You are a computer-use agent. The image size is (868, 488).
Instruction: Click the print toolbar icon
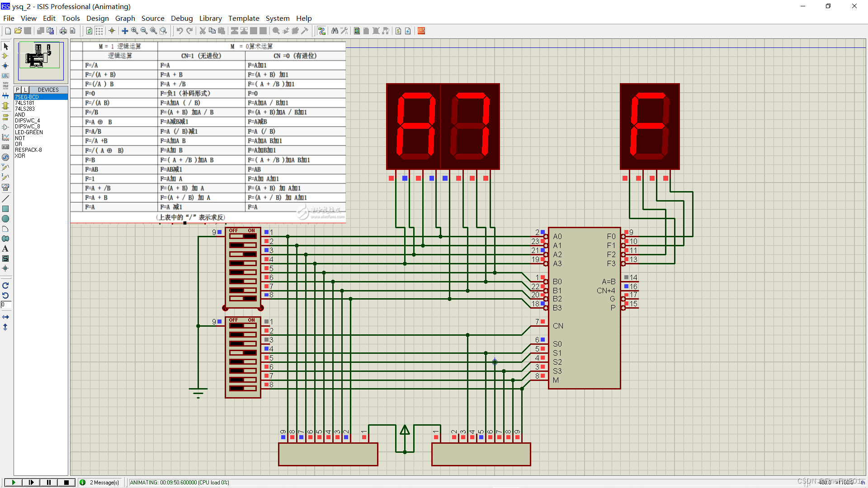[x=63, y=31]
